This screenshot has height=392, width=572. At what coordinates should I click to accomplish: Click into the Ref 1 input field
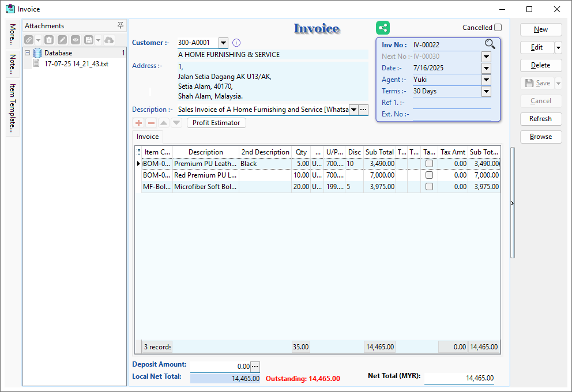click(x=451, y=103)
